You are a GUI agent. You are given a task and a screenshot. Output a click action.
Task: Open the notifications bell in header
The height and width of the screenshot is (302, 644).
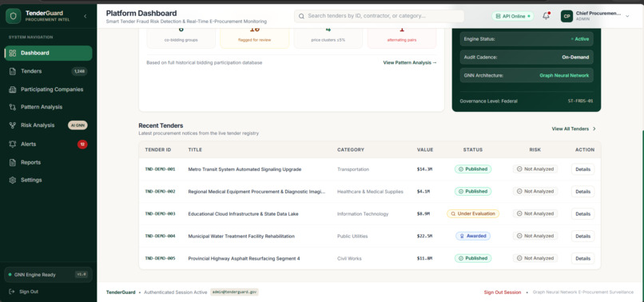pos(546,16)
